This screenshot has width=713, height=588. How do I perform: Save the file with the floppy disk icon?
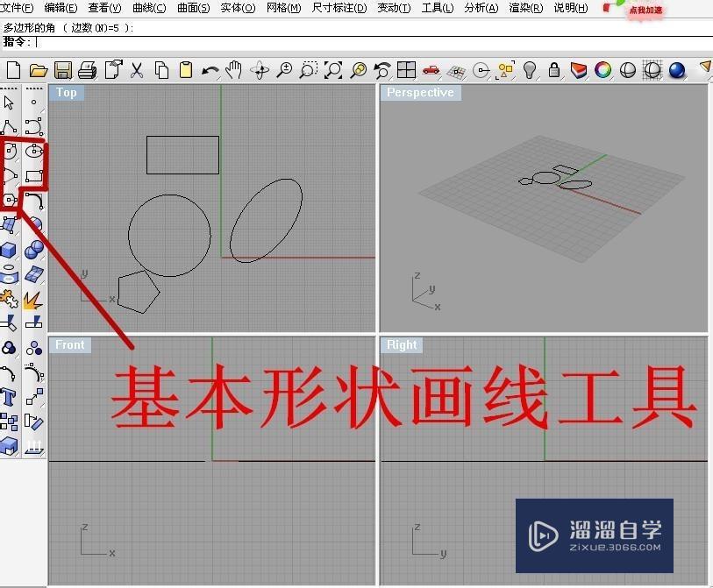(x=63, y=70)
